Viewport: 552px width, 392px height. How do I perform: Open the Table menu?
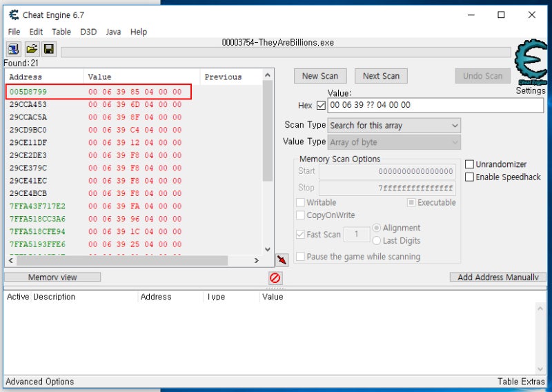[61, 32]
